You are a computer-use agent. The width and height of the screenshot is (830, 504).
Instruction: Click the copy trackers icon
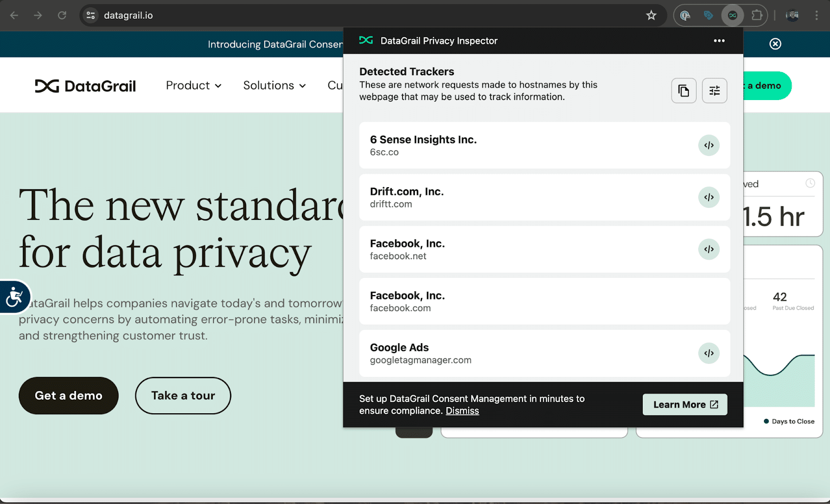click(x=684, y=91)
